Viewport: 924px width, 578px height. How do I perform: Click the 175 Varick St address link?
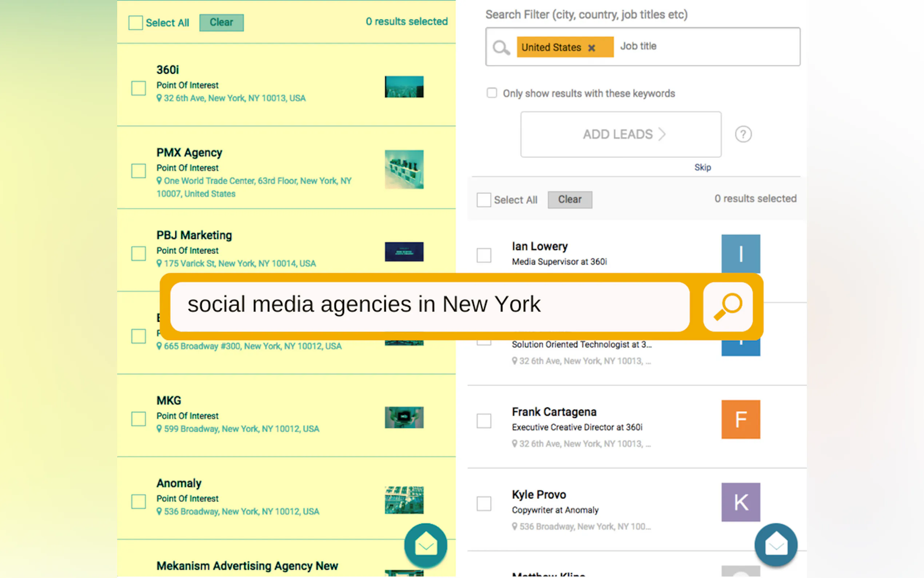click(240, 264)
